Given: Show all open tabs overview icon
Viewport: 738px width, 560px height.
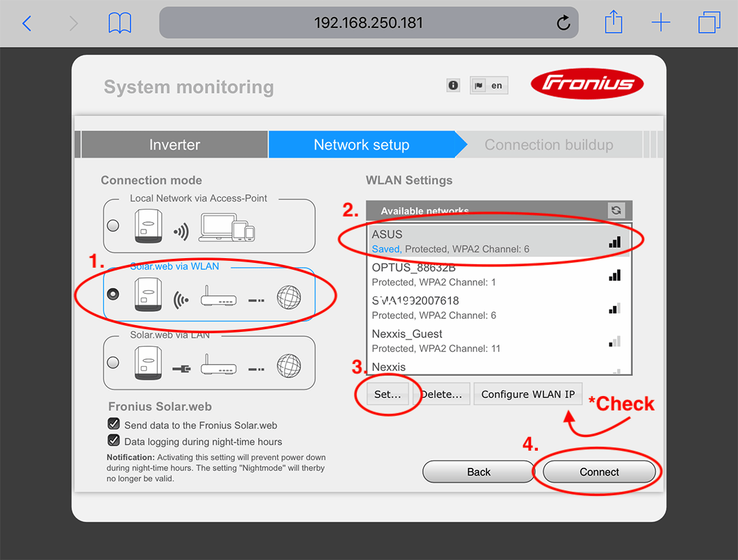Looking at the screenshot, I should pos(709,23).
